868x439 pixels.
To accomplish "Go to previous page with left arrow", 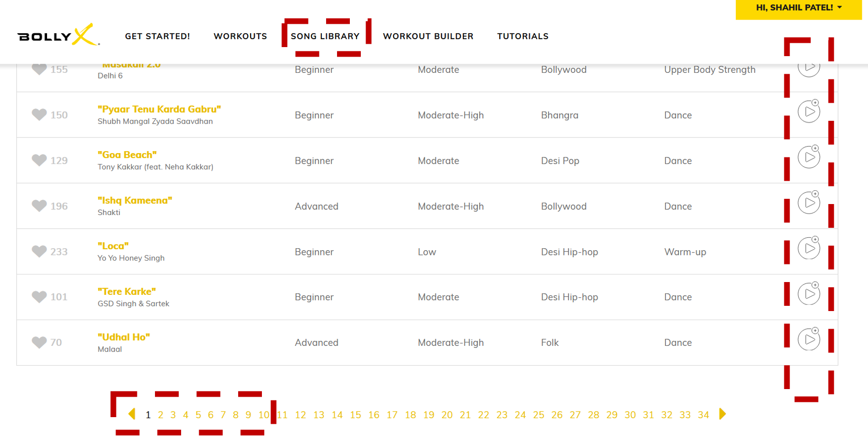I will (x=132, y=414).
